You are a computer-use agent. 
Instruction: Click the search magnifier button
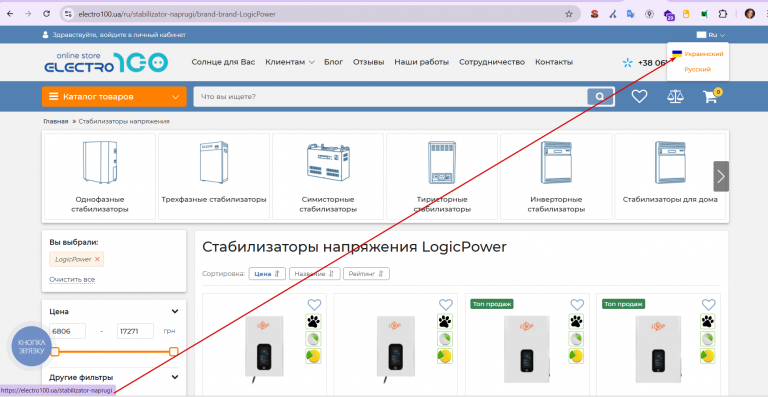click(x=600, y=96)
